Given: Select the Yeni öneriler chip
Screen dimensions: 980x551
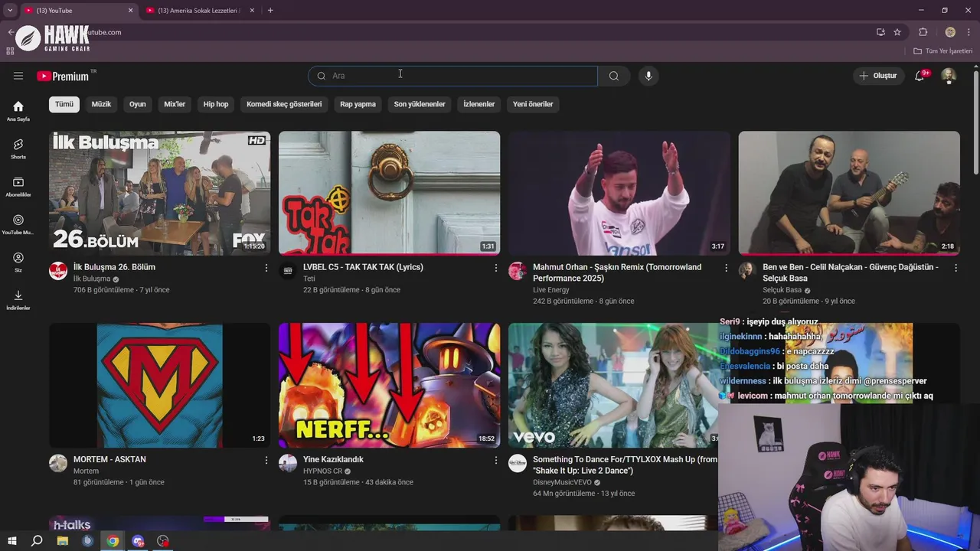Looking at the screenshot, I should pos(533,104).
